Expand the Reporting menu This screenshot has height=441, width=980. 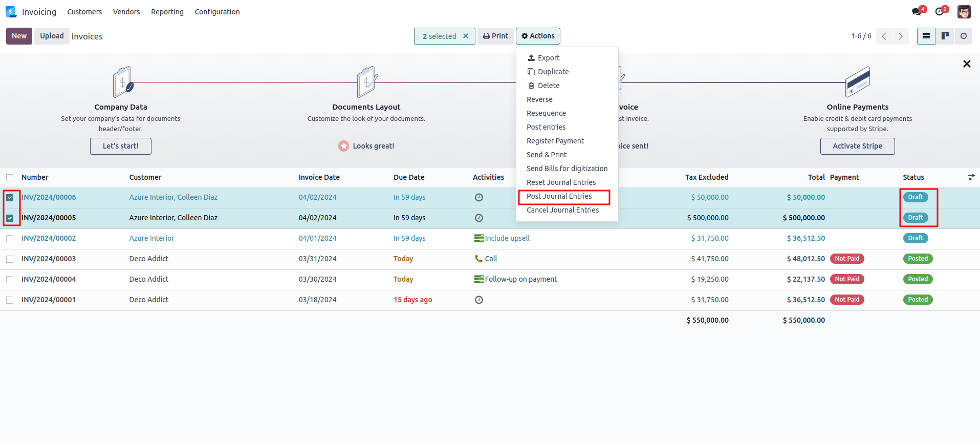pos(167,12)
